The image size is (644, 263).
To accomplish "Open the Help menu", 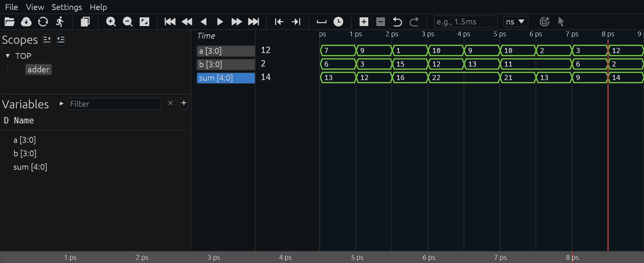I will [98, 7].
